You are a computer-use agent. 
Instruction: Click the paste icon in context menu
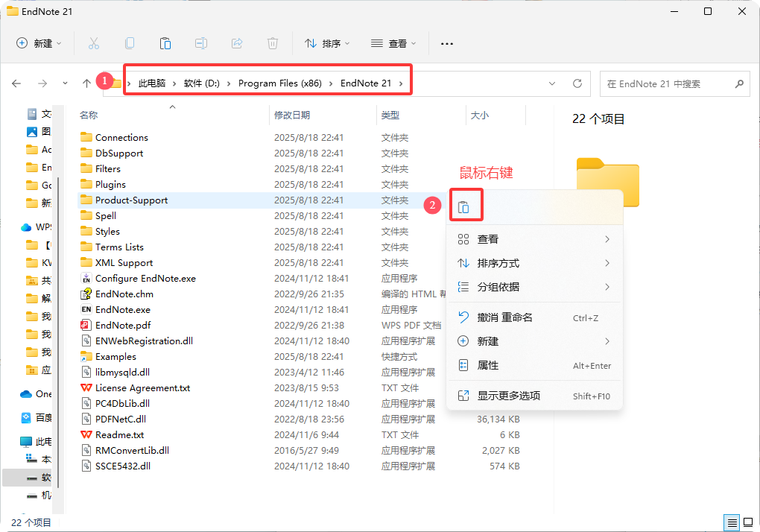pos(463,207)
